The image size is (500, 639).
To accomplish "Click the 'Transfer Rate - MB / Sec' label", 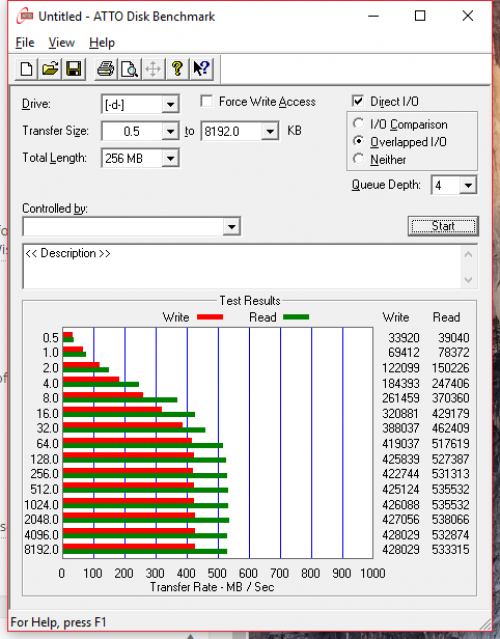I will pyautogui.click(x=212, y=587).
